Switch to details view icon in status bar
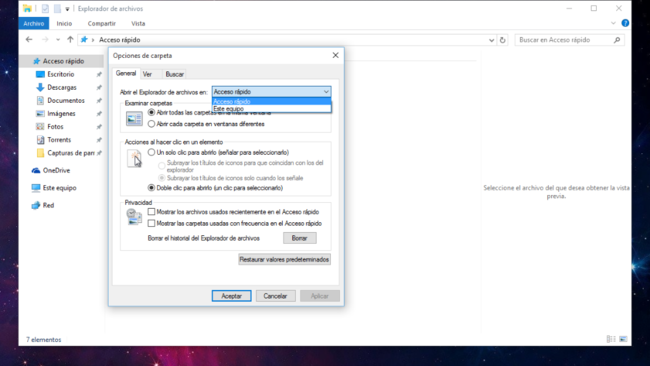The width and height of the screenshot is (650, 366). (611, 339)
